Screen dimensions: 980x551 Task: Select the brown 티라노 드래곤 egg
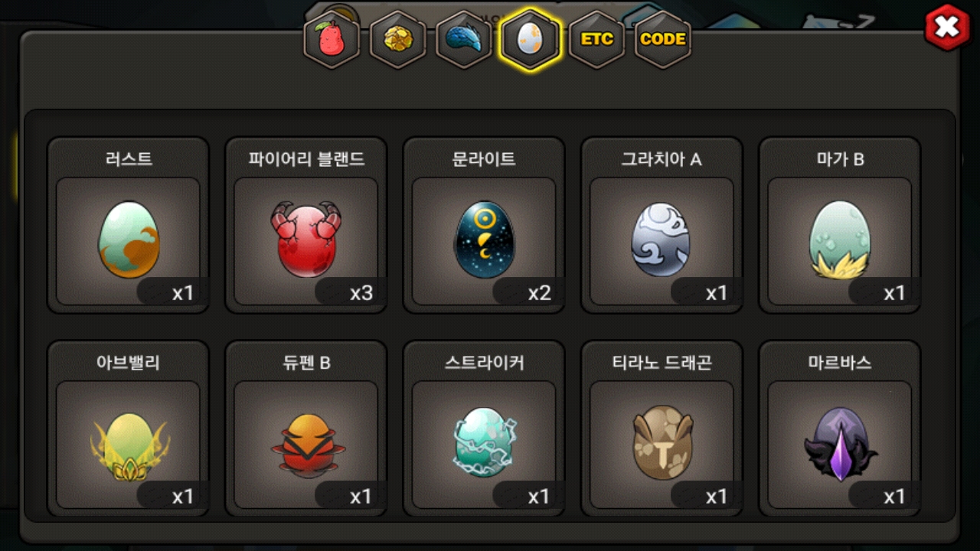point(661,442)
